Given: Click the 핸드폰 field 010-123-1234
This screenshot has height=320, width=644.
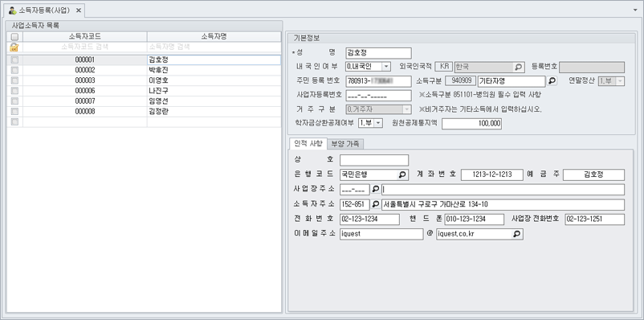Looking at the screenshot, I should coord(475,219).
